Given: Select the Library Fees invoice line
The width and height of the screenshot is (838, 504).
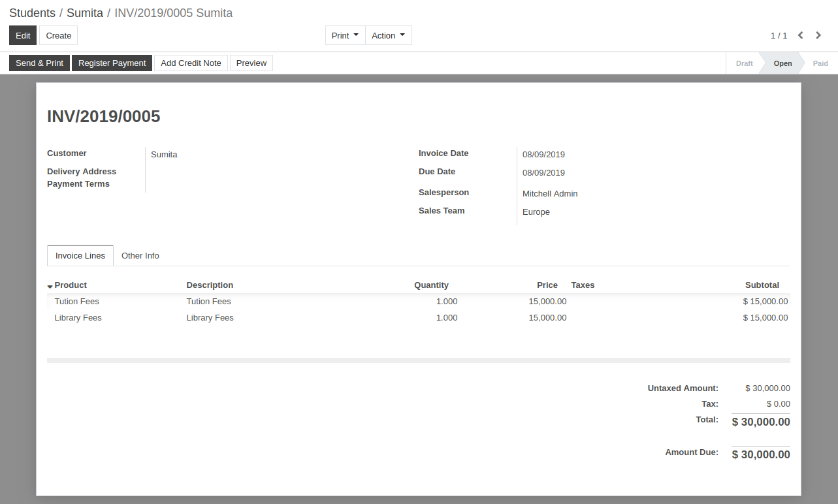Looking at the screenshot, I should click(78, 318).
